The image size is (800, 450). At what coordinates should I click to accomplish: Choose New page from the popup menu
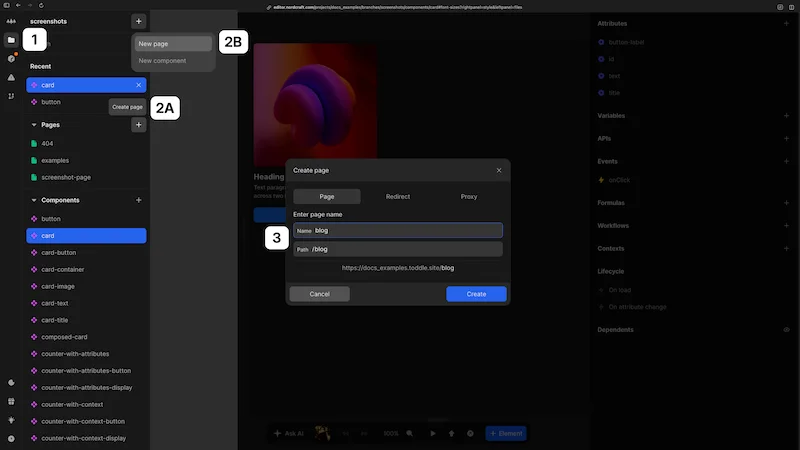tap(173, 44)
